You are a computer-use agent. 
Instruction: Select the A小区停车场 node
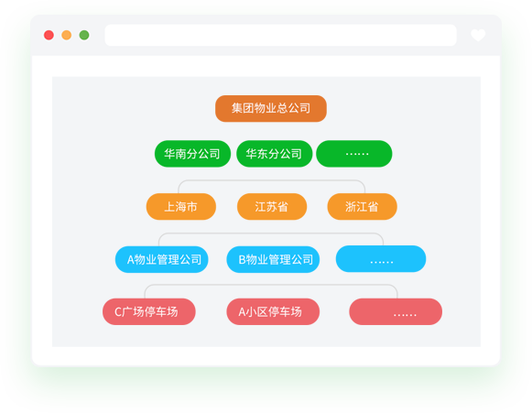pos(273,312)
